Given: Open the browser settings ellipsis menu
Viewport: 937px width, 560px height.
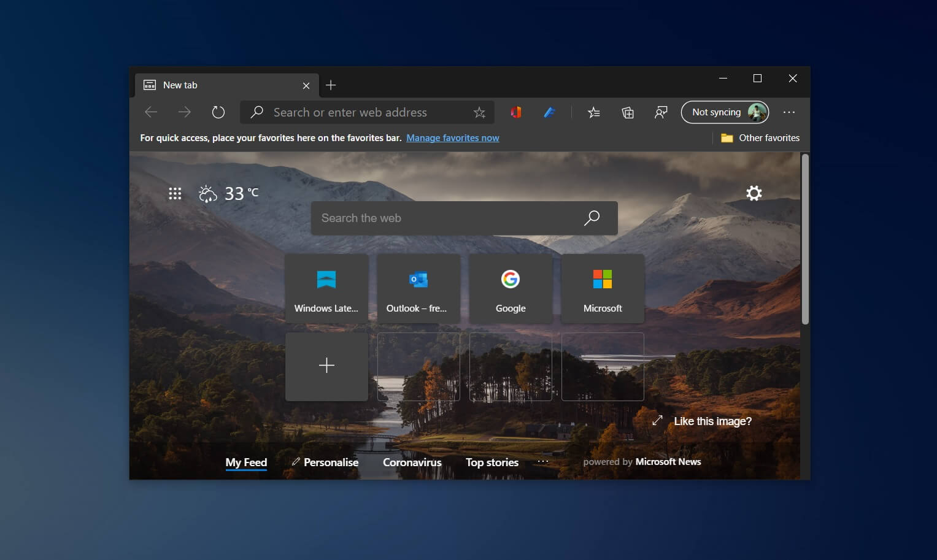Looking at the screenshot, I should tap(789, 112).
